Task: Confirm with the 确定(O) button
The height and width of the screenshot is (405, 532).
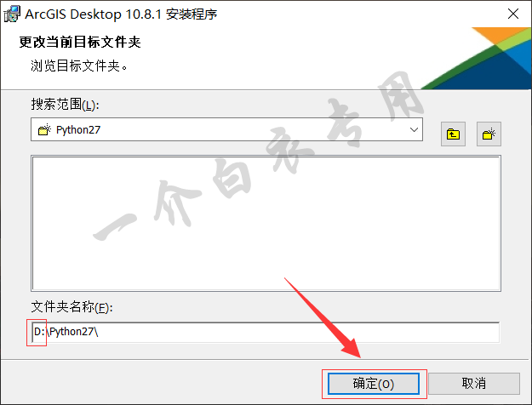Action: click(x=374, y=384)
